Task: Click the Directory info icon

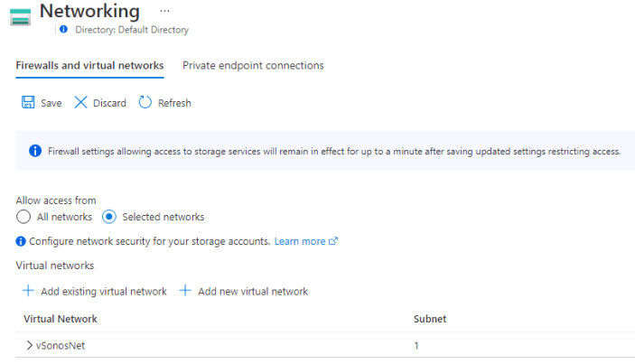Action: tap(63, 29)
